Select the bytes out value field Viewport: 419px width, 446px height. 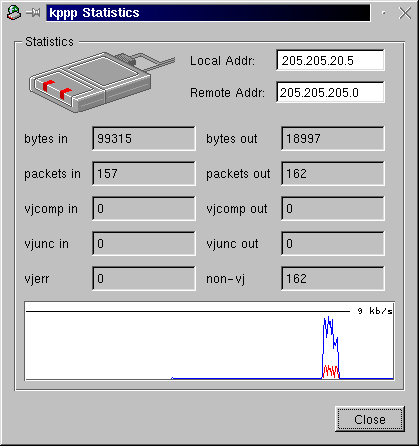click(333, 138)
